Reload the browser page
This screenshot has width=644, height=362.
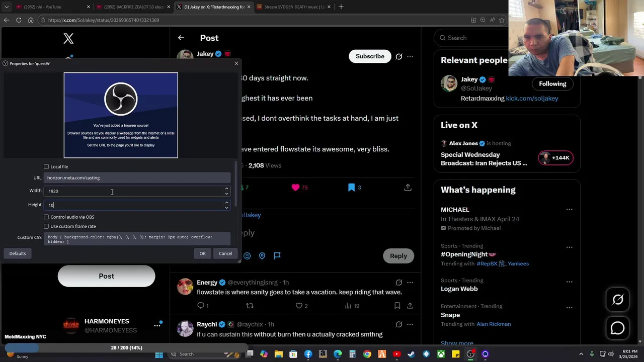click(x=19, y=20)
